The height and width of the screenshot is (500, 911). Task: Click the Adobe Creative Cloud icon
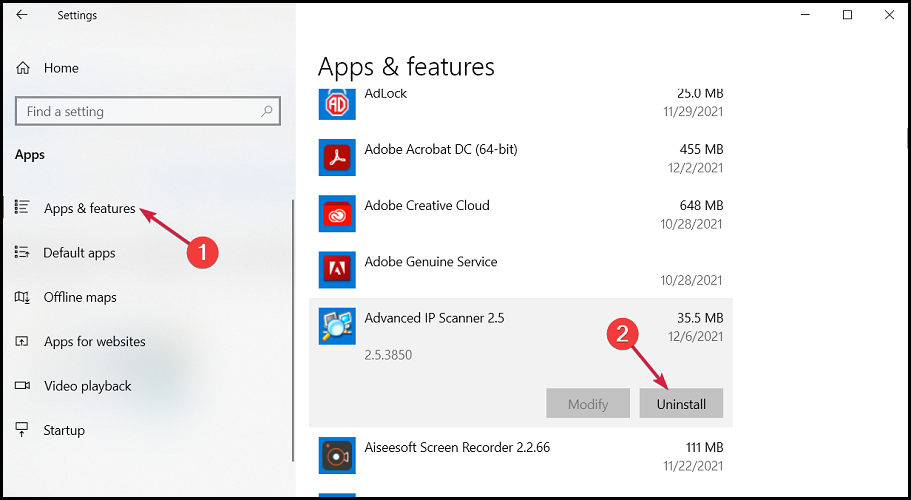point(337,214)
